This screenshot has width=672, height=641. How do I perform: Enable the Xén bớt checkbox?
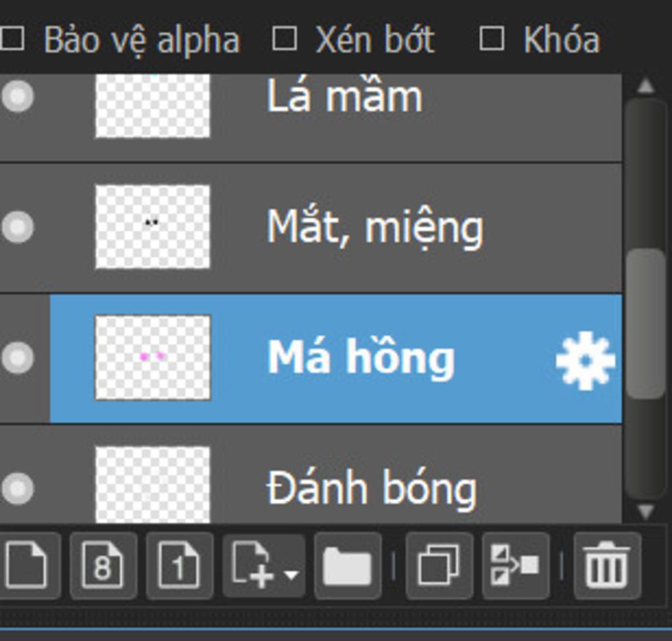tap(285, 39)
